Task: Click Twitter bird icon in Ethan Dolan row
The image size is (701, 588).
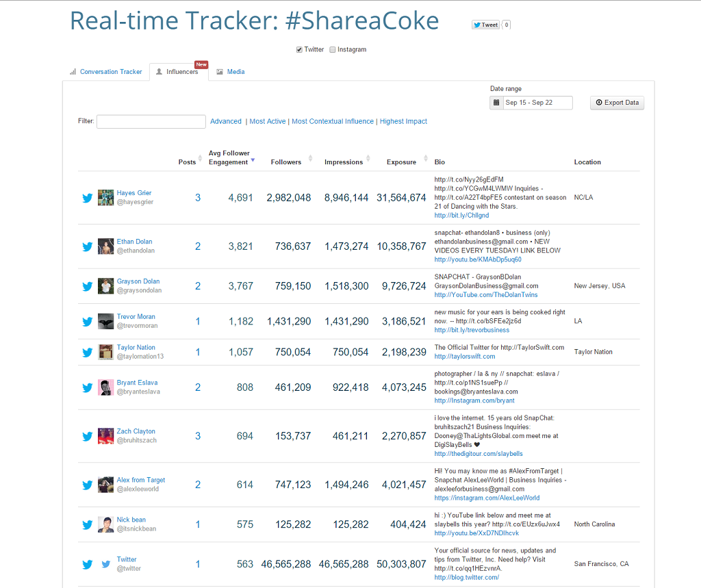Action: click(88, 246)
